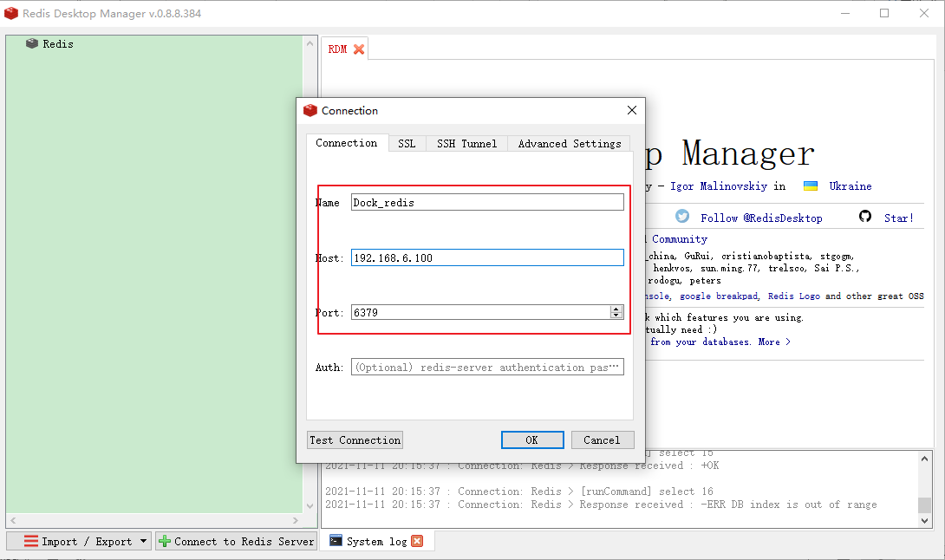Screen dimensions: 945x560
Task: Click the Host field 192.168.6.100
Action: 487,258
